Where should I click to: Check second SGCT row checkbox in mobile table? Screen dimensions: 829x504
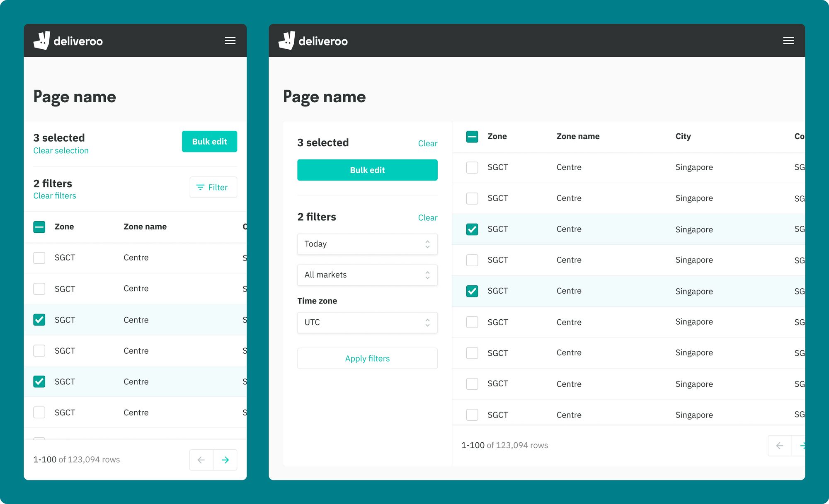pyautogui.click(x=39, y=289)
